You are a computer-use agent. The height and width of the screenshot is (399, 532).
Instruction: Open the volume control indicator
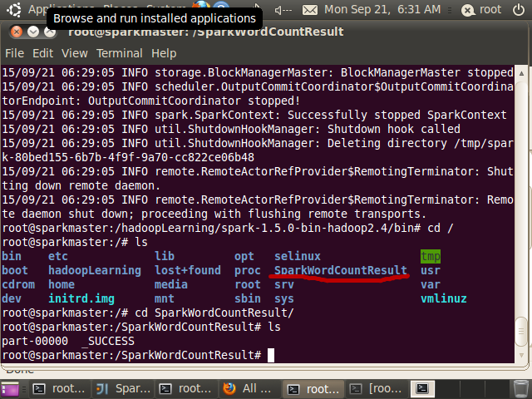coord(283,10)
